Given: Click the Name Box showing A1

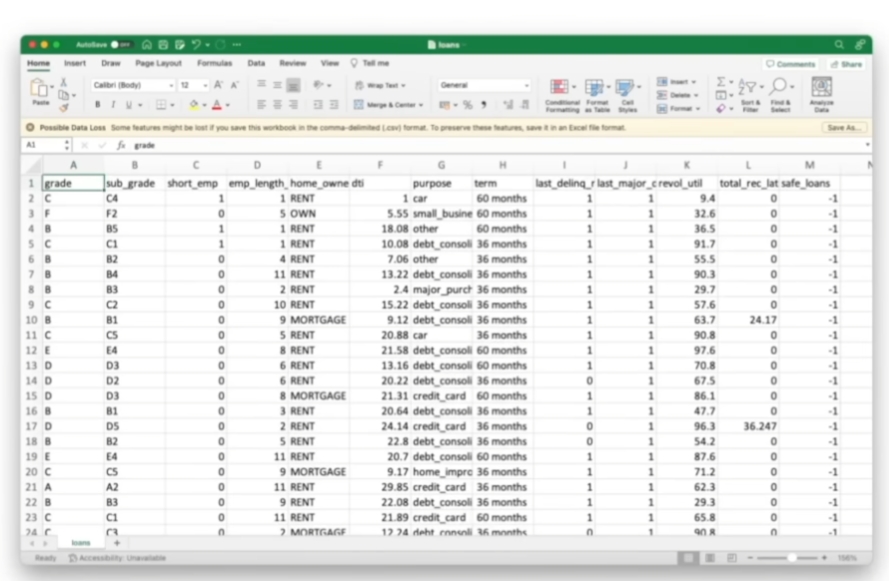Looking at the screenshot, I should click(42, 145).
